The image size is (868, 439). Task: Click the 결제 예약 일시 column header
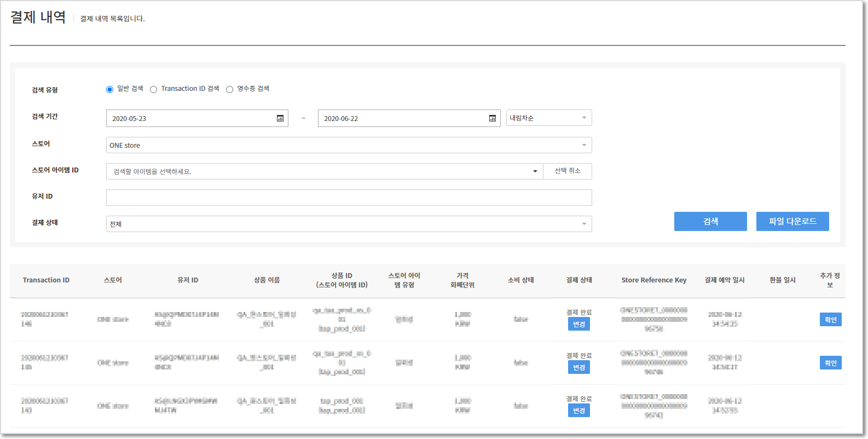click(x=725, y=280)
